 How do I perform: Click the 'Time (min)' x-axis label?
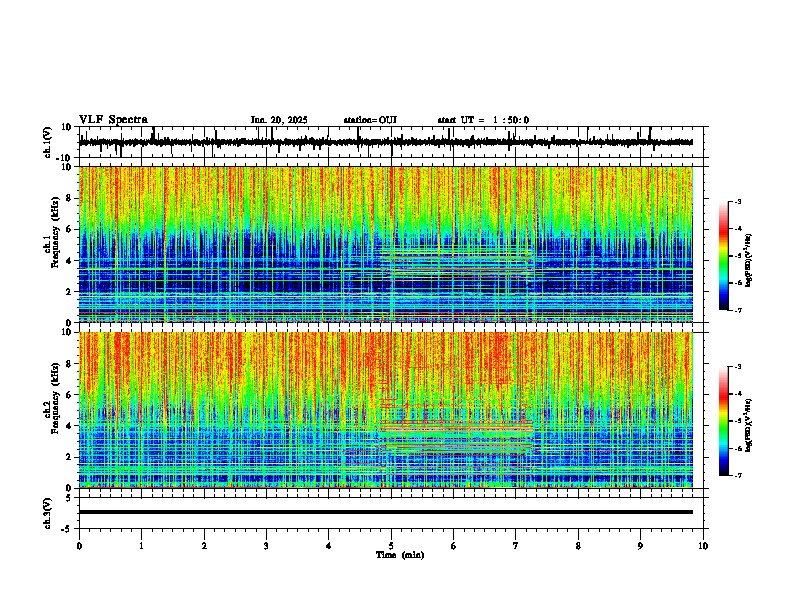pos(400,555)
